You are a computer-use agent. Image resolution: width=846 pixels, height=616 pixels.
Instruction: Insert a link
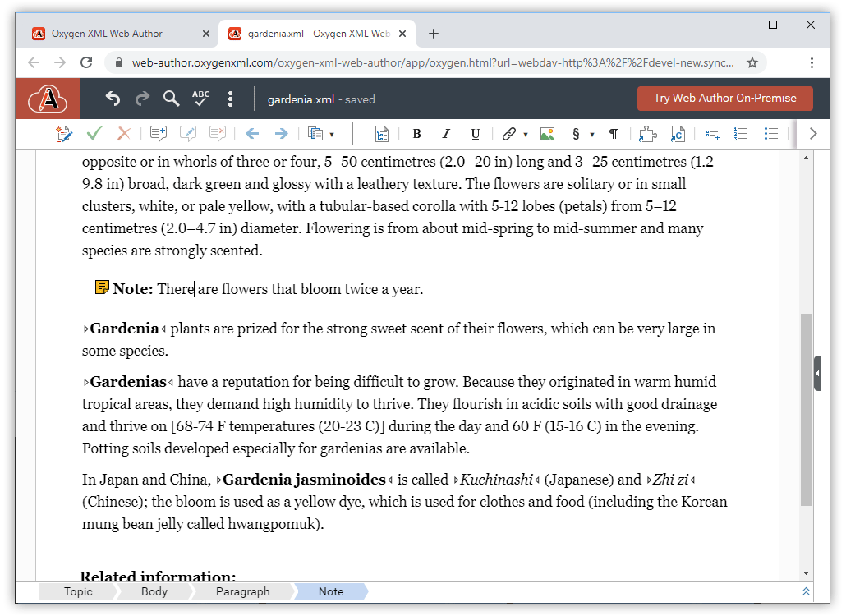pos(508,134)
